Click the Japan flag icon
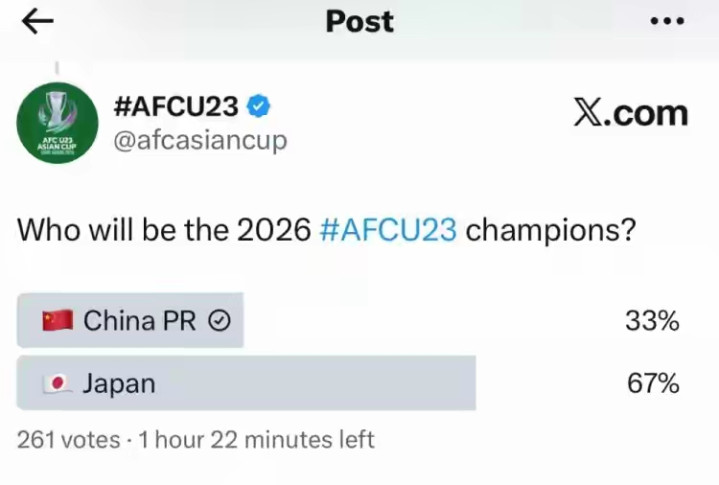This screenshot has height=485, width=719. (x=58, y=382)
